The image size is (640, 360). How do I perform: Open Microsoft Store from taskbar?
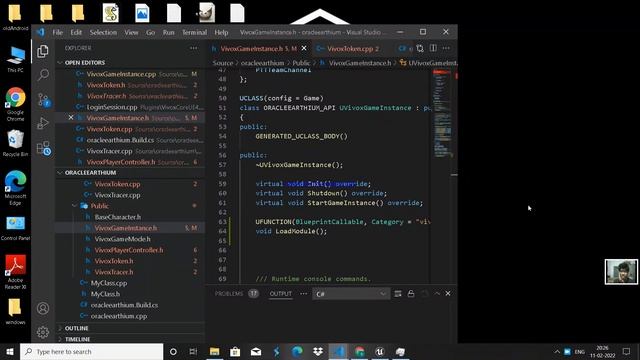(x=235, y=351)
